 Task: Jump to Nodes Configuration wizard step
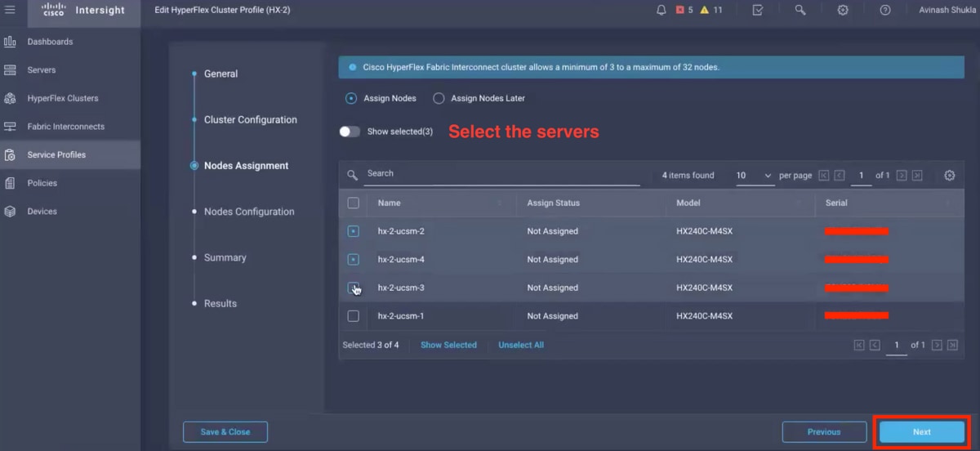click(x=249, y=211)
